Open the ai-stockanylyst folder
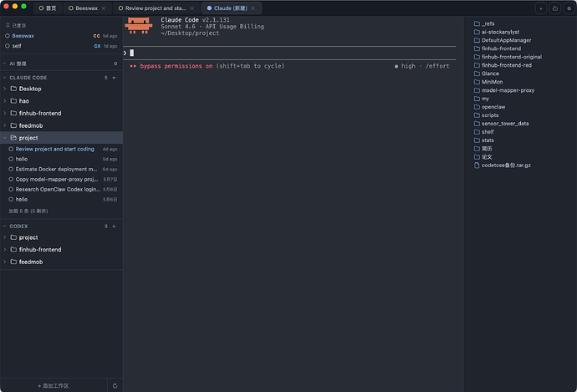 497,32
